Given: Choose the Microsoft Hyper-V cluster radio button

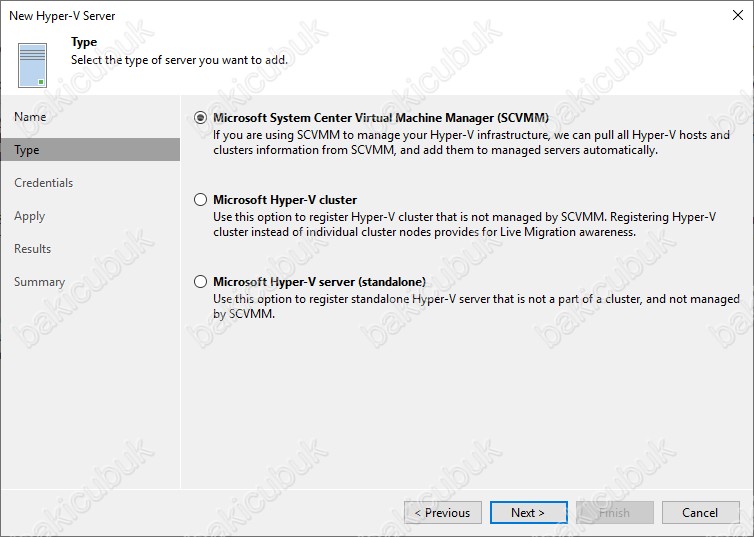Looking at the screenshot, I should (201, 200).
